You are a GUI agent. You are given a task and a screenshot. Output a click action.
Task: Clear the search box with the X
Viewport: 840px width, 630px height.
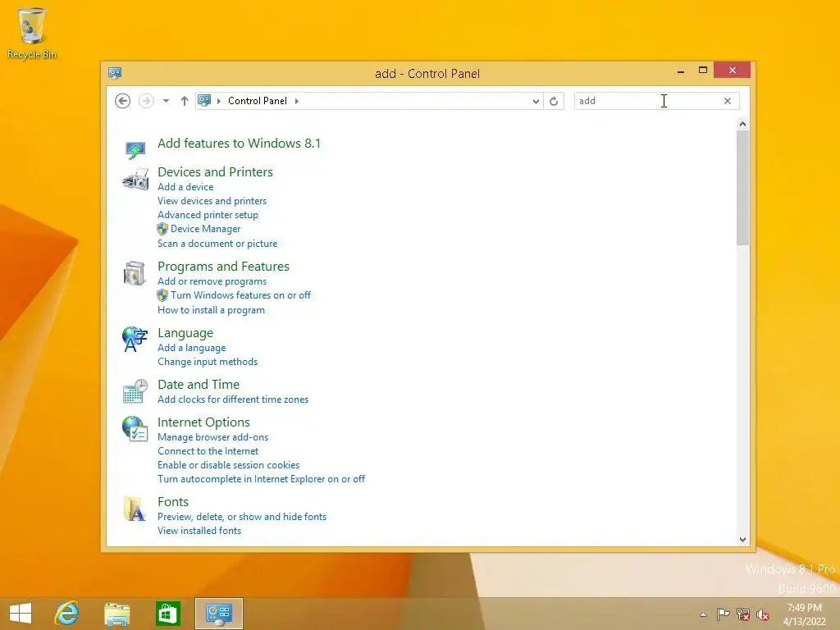click(728, 101)
